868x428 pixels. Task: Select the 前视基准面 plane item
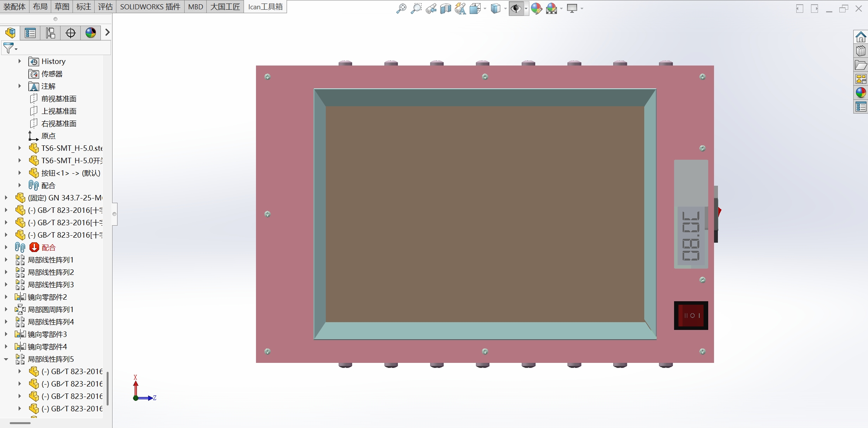(59, 98)
